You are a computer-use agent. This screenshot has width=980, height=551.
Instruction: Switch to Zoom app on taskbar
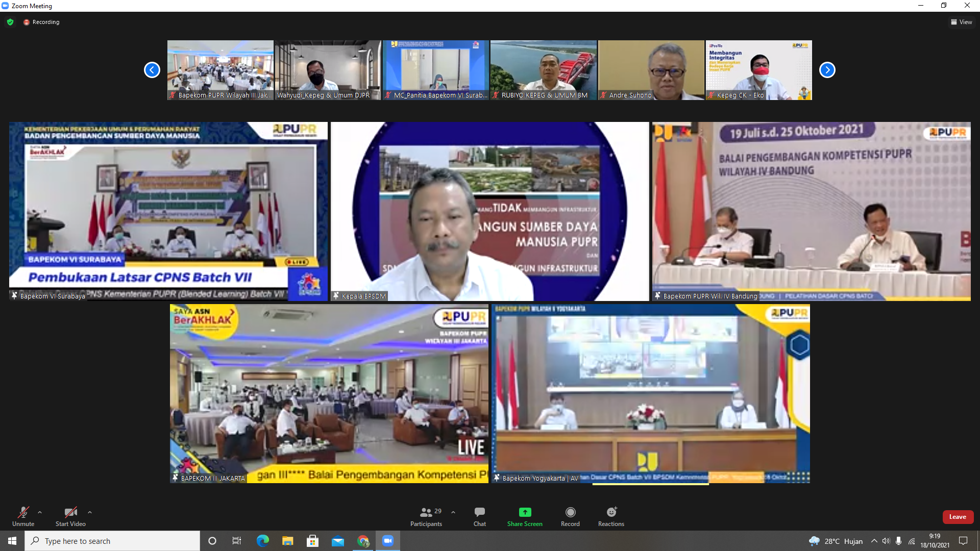coord(388,541)
